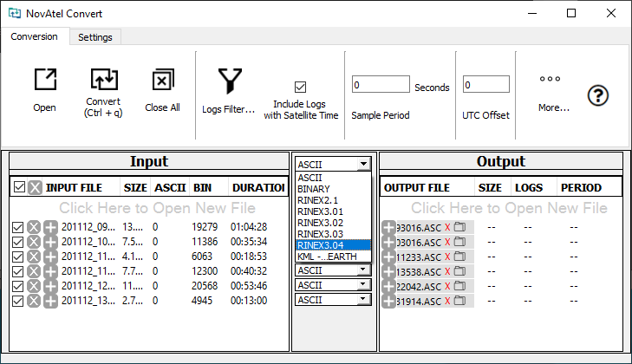Toggle the select-all input files checkbox
Screen dimensions: 632x364
[19, 187]
